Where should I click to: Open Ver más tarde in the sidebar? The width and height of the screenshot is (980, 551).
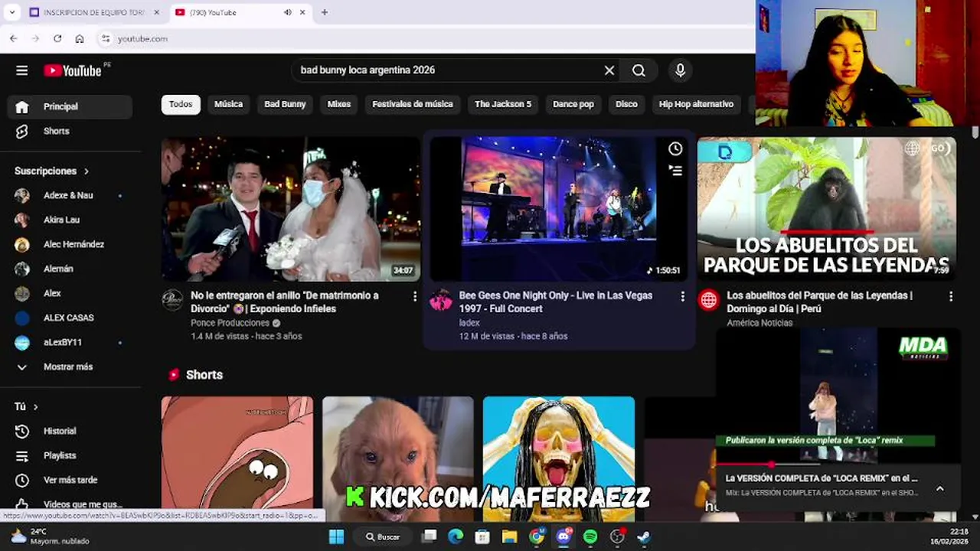[70, 480]
